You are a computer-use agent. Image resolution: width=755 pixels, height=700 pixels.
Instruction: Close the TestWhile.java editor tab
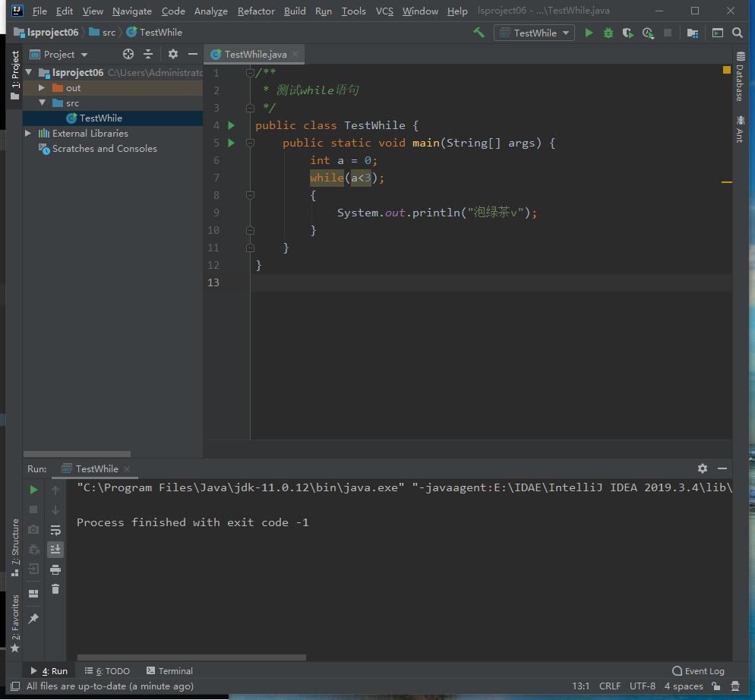coord(295,54)
